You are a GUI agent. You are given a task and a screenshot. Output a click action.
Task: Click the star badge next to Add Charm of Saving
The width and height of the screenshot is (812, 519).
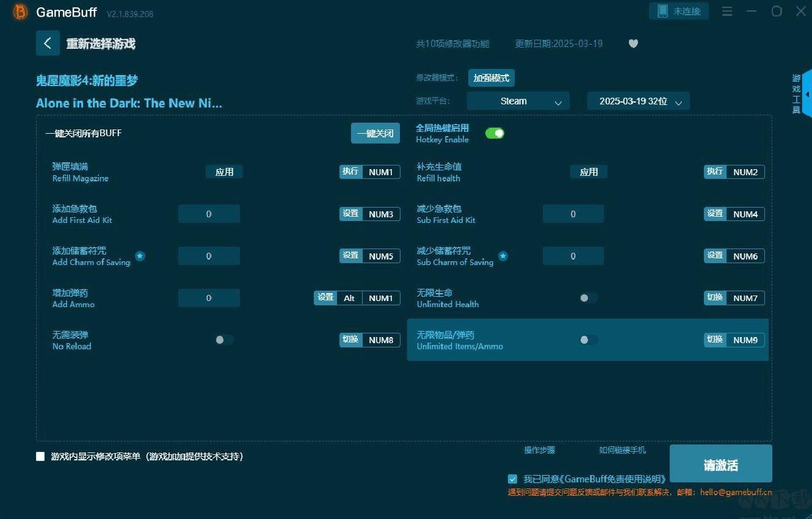(x=140, y=256)
